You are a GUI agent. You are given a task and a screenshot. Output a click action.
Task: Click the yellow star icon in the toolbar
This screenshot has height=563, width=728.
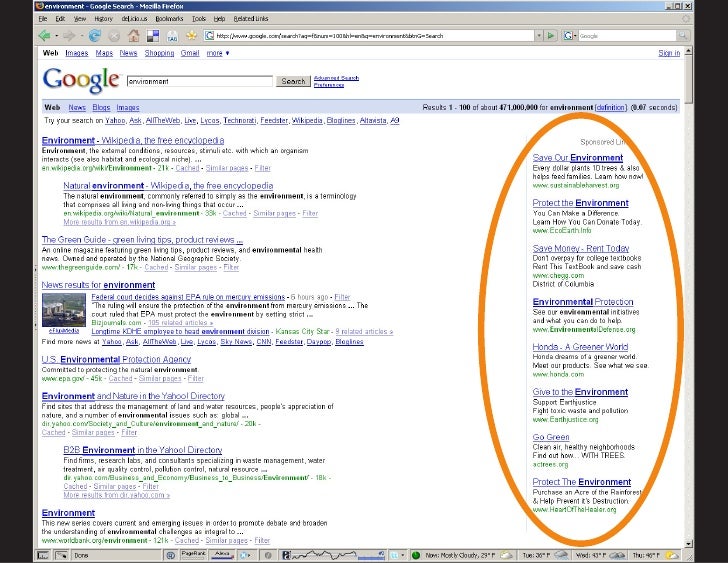tap(191, 35)
